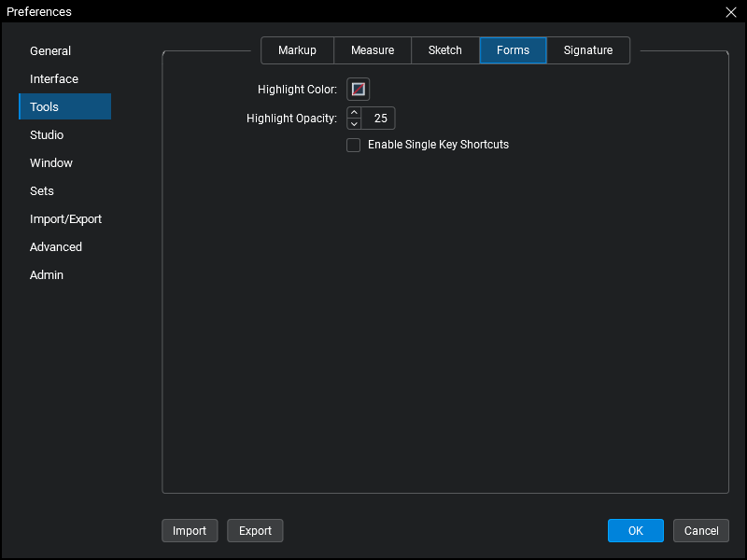Viewport: 747px width, 560px height.
Task: Click the Highlight Opacity value field
Action: click(378, 119)
